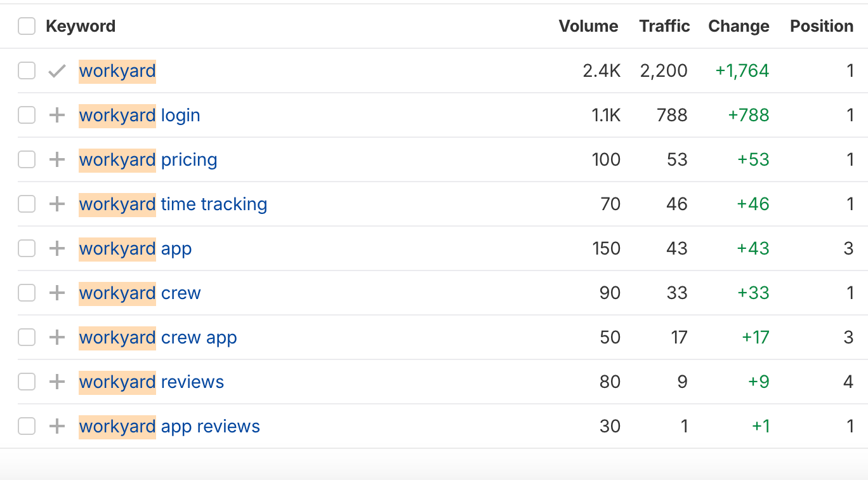Screen dimensions: 868x480
Task: Click the checkmark icon beside the workyard keyword
Action: (x=57, y=71)
